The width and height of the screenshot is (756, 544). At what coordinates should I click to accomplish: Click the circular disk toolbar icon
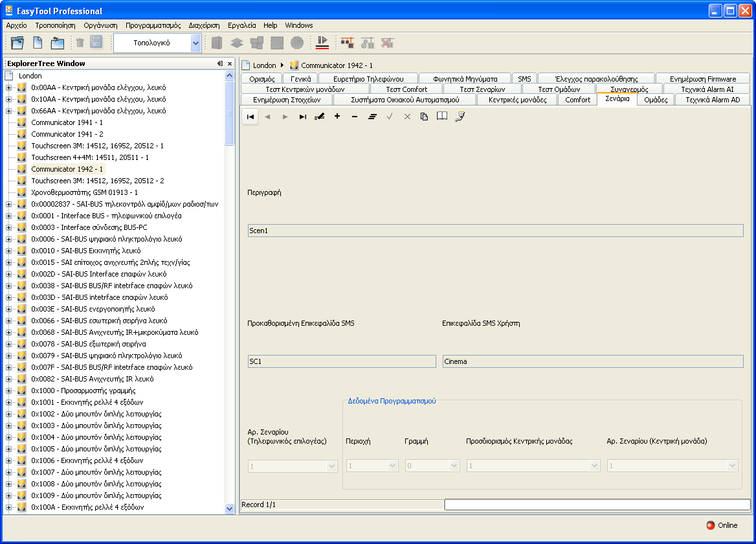(x=297, y=43)
